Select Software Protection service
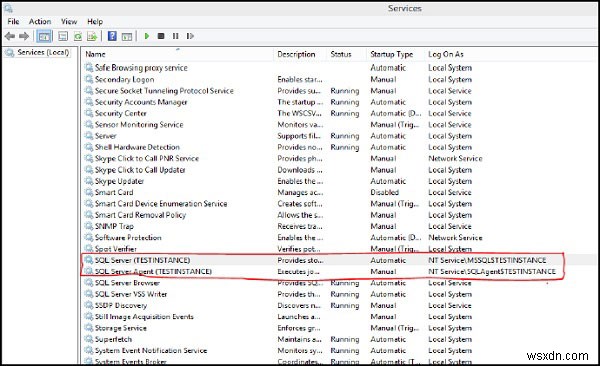The width and height of the screenshot is (600, 366). point(128,238)
